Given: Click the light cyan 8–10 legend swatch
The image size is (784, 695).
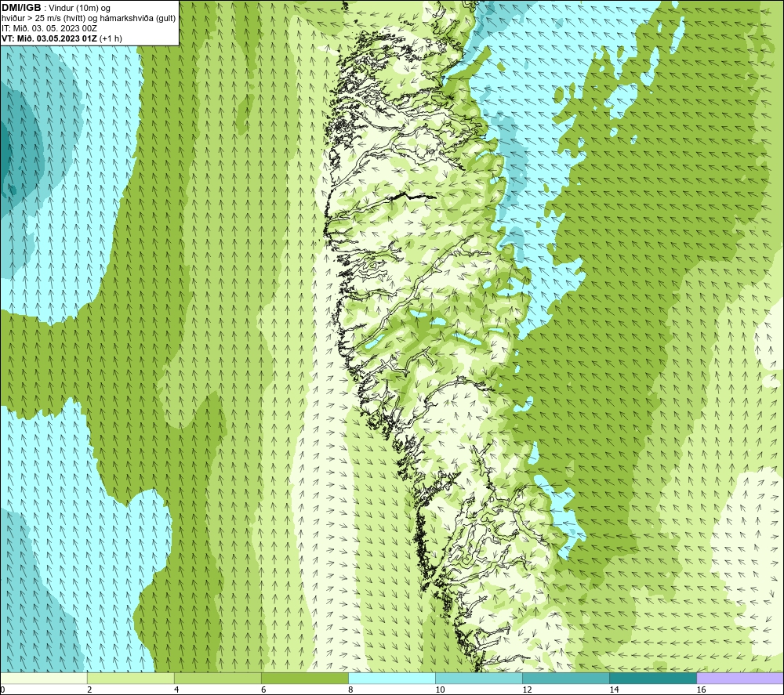Looking at the screenshot, I should pyautogui.click(x=391, y=678).
